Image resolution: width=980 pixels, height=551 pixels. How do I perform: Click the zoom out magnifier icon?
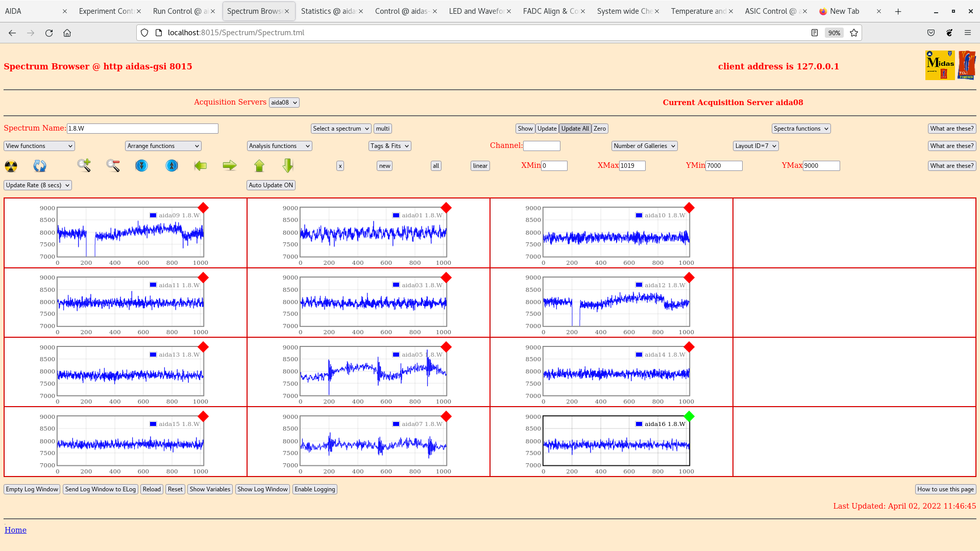[x=113, y=165]
